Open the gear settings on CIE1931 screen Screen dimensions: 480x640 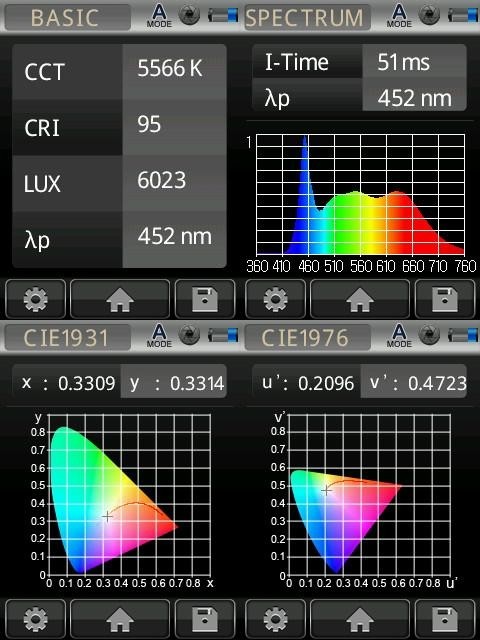[x=36, y=619]
